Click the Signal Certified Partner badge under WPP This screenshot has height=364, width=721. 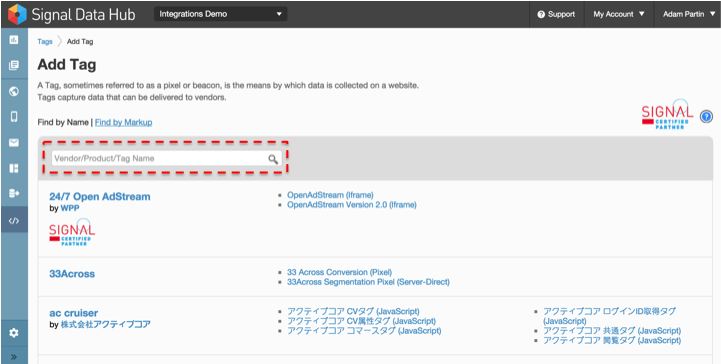72,231
